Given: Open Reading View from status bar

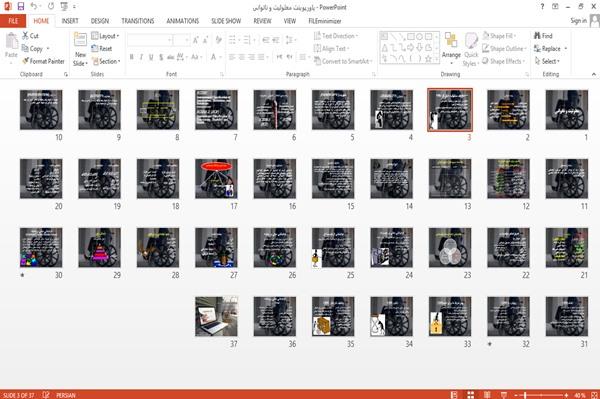Looking at the screenshot, I should 487,395.
